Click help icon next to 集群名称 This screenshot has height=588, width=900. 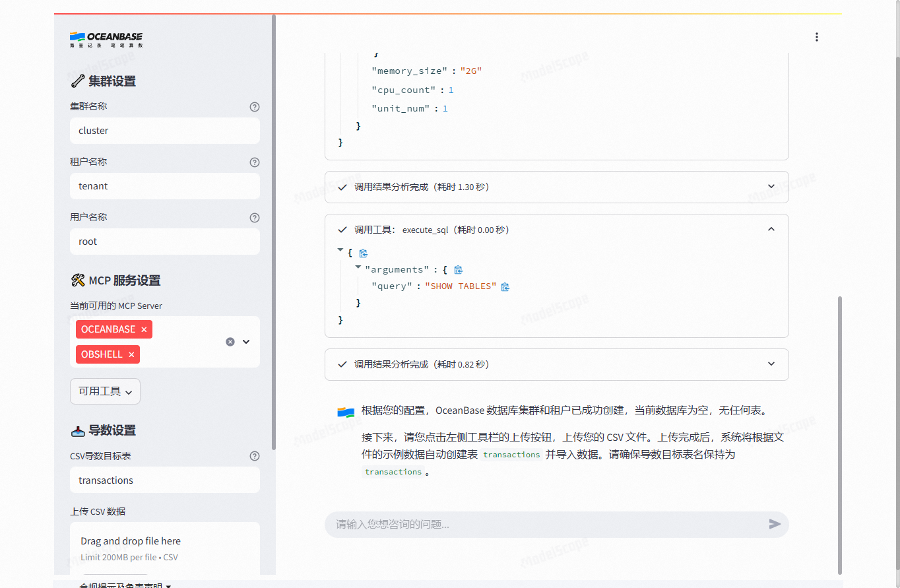click(x=255, y=106)
